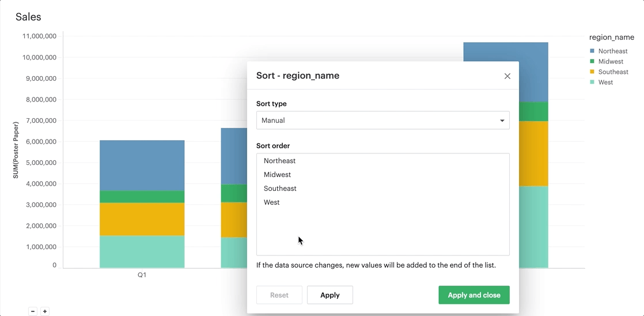The width and height of the screenshot is (644, 316).
Task: Click the green Apply and close button
Action: (x=473, y=295)
